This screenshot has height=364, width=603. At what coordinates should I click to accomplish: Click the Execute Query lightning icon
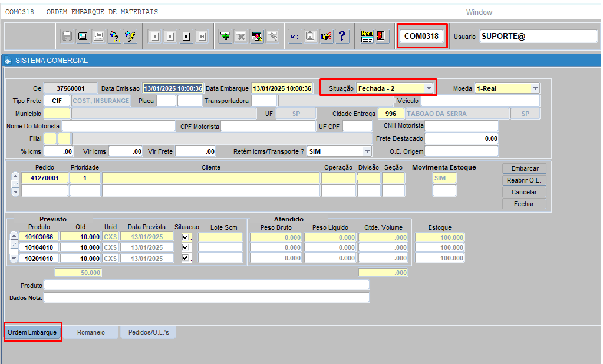(130, 37)
